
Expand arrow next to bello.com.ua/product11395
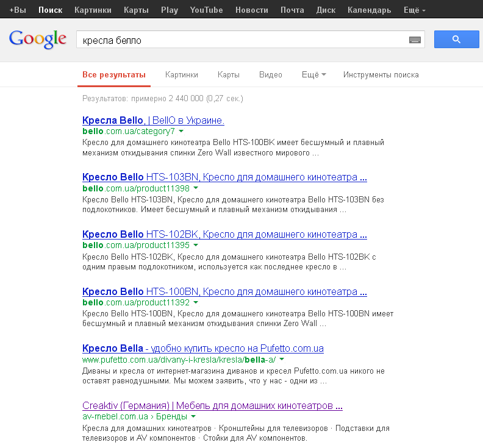pos(196,245)
